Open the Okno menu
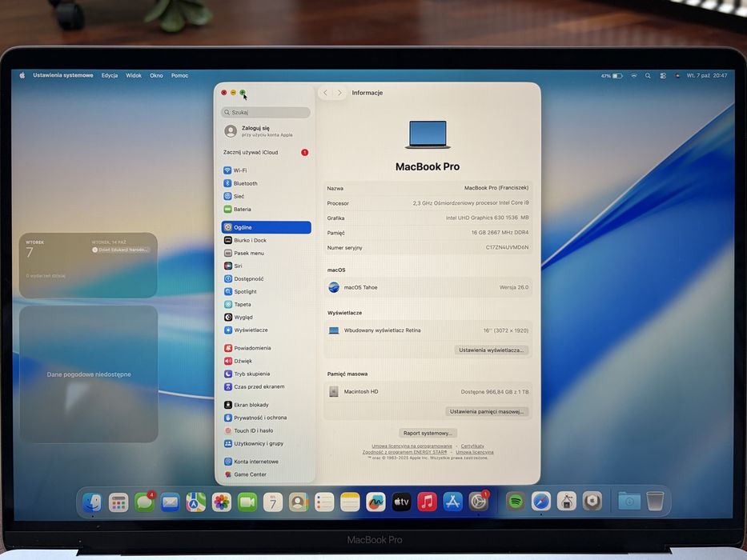 tap(156, 75)
